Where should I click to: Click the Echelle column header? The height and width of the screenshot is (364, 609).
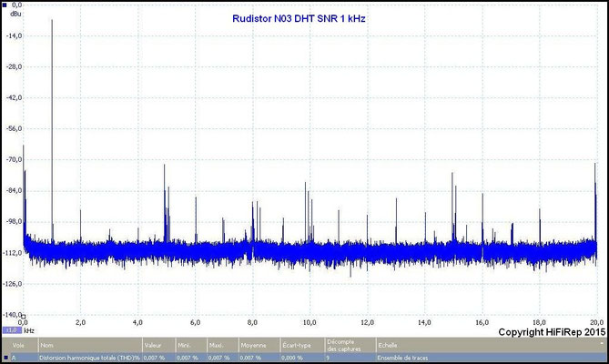tap(389, 346)
